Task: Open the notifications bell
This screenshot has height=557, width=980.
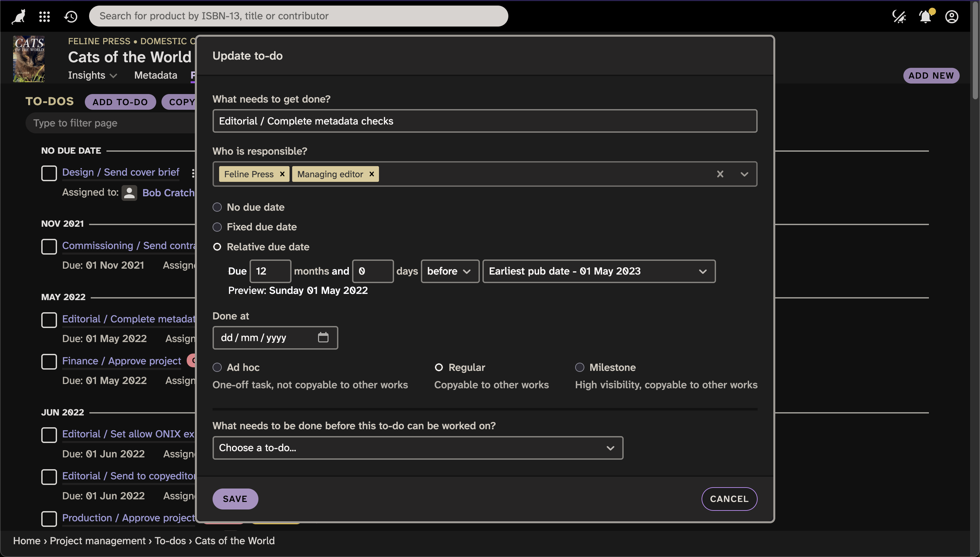Action: [925, 16]
